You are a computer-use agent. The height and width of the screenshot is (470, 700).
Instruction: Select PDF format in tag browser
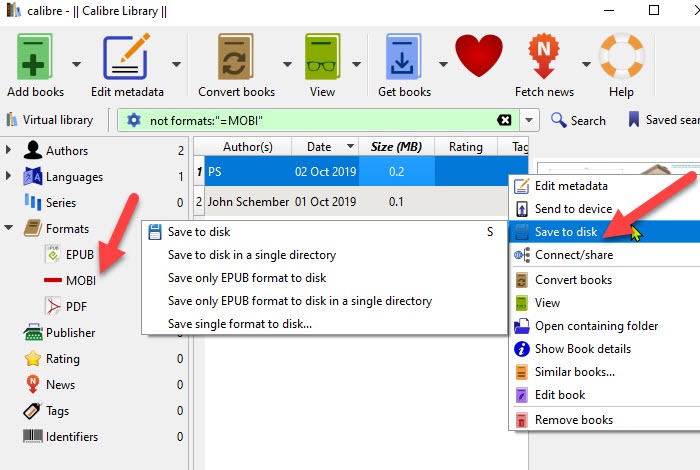coord(76,307)
